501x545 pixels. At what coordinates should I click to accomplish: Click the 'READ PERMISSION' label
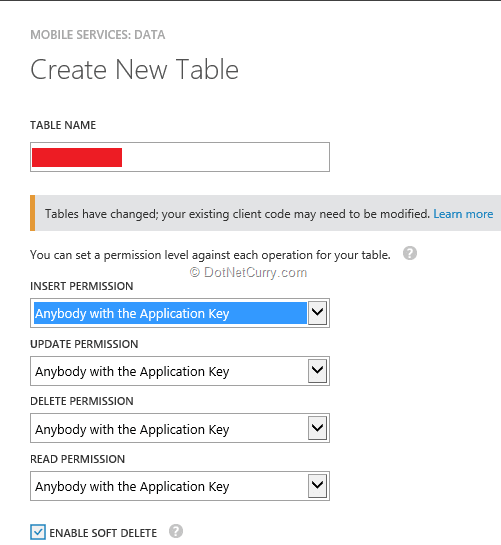[x=78, y=459]
